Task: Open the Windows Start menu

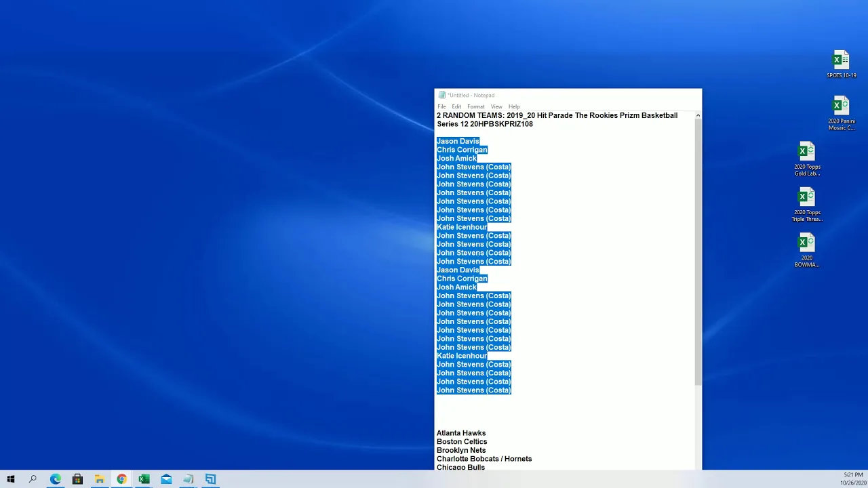Action: pyautogui.click(x=10, y=479)
